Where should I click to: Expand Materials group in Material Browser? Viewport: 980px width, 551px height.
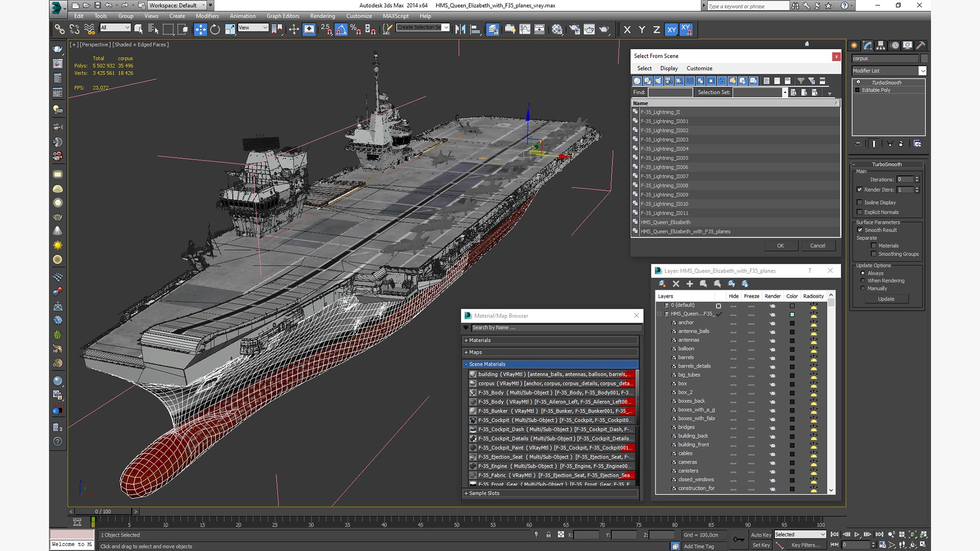tap(550, 340)
